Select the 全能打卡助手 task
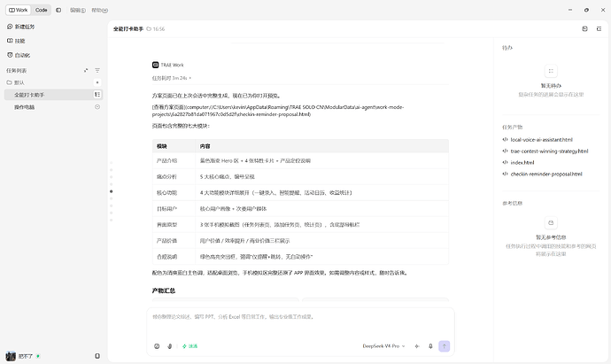The width and height of the screenshot is (611, 364). [x=53, y=95]
